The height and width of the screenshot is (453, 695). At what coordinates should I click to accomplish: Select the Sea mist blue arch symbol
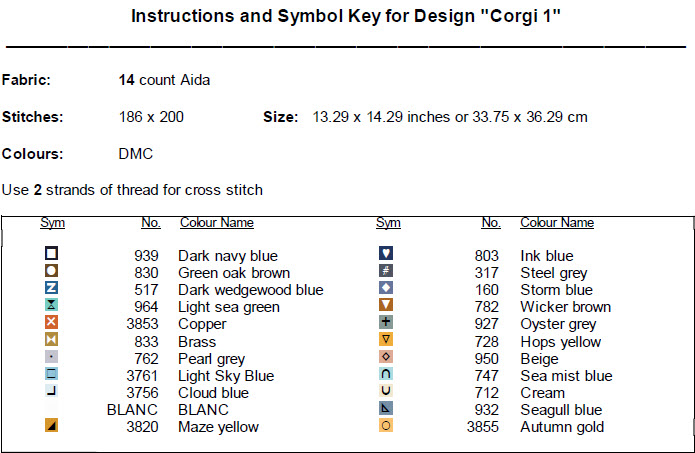(x=387, y=374)
